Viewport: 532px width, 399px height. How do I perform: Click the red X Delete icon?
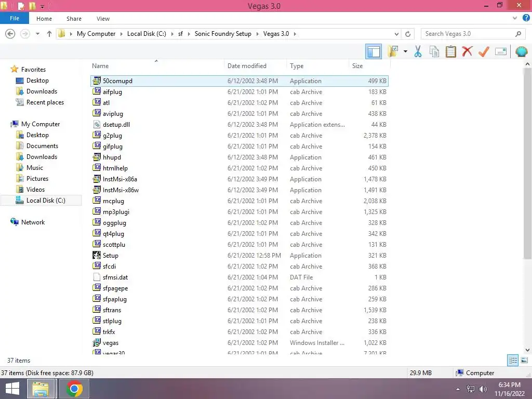click(x=467, y=51)
